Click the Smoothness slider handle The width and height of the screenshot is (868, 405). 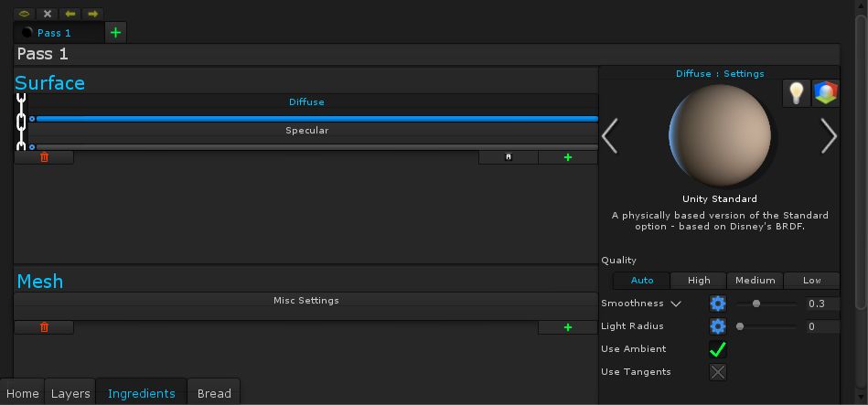pos(756,304)
